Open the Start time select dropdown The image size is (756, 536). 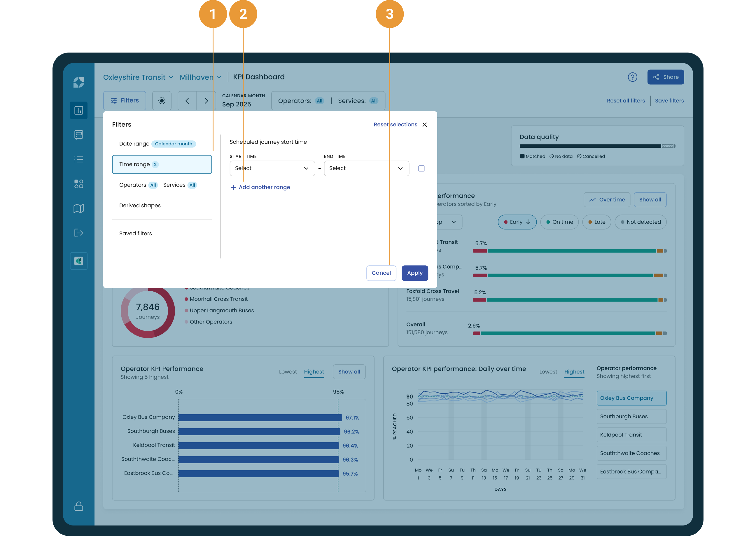click(x=272, y=168)
